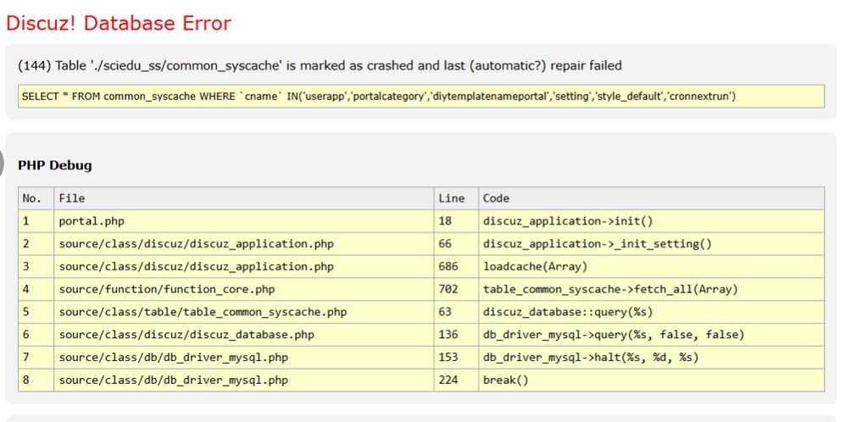Click 'discuz_application->_init_setting()' code cell
The height and width of the screenshot is (422, 868).
pos(652,244)
